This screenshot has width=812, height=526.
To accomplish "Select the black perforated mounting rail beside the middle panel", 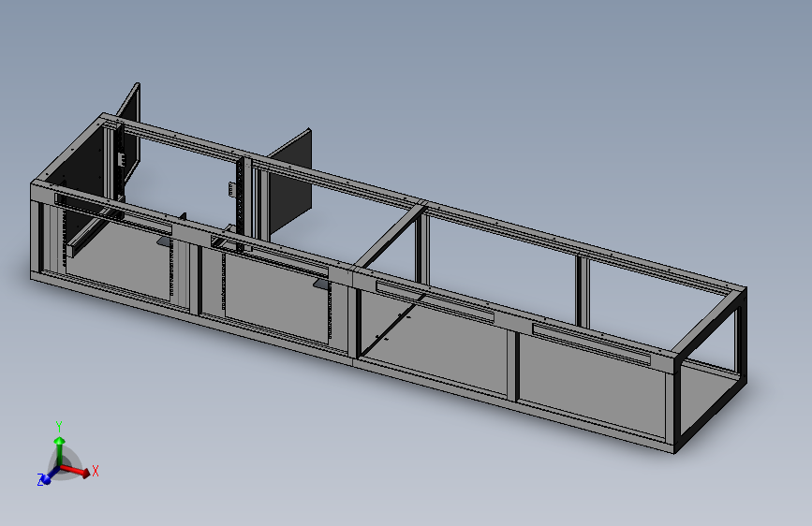I will point(241,202).
